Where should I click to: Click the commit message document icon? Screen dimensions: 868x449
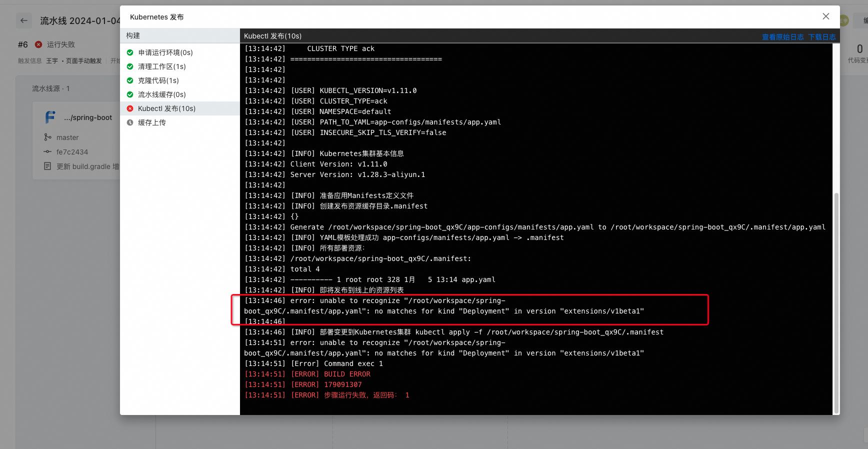(x=47, y=166)
